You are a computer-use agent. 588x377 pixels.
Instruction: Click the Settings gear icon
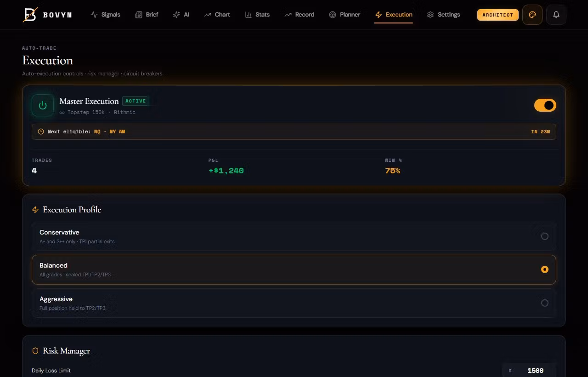coord(430,14)
